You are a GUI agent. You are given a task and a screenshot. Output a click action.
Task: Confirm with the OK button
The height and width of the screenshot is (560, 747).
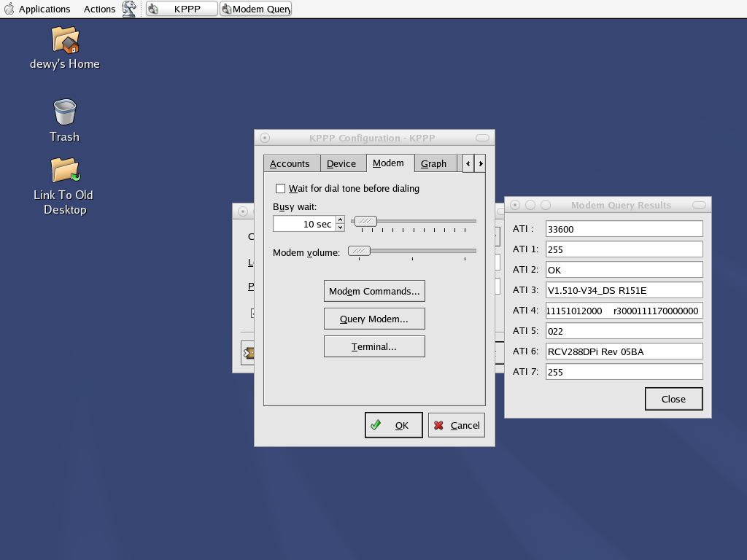click(393, 425)
